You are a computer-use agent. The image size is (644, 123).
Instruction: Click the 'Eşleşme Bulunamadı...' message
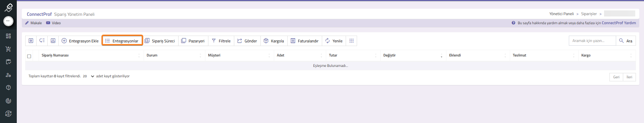click(x=330, y=66)
